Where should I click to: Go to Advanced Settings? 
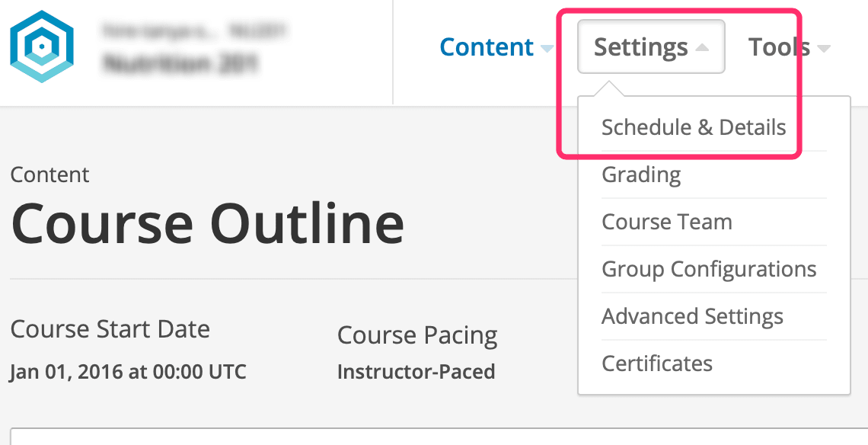[692, 316]
